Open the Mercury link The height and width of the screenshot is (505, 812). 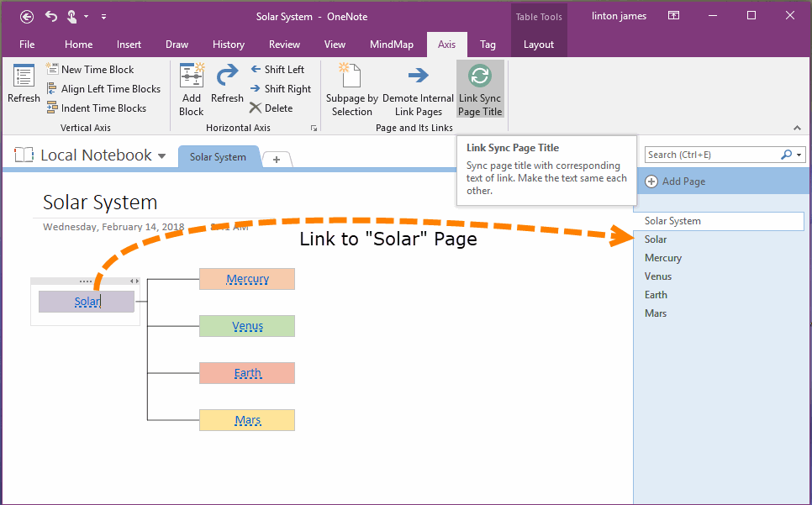pyautogui.click(x=247, y=279)
